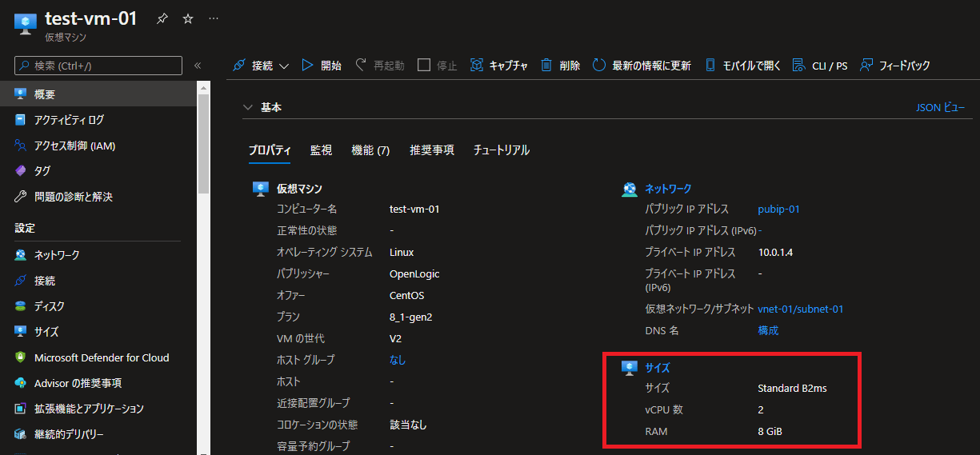Click the アクティビティ ログ icon
Screen dimensions: 980x455
coord(21,120)
